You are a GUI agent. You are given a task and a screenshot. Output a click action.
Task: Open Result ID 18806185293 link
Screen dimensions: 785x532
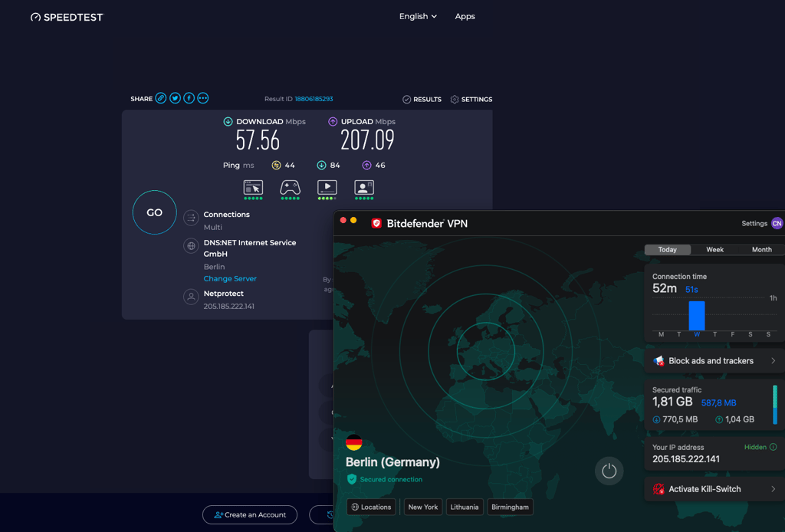[x=314, y=99]
